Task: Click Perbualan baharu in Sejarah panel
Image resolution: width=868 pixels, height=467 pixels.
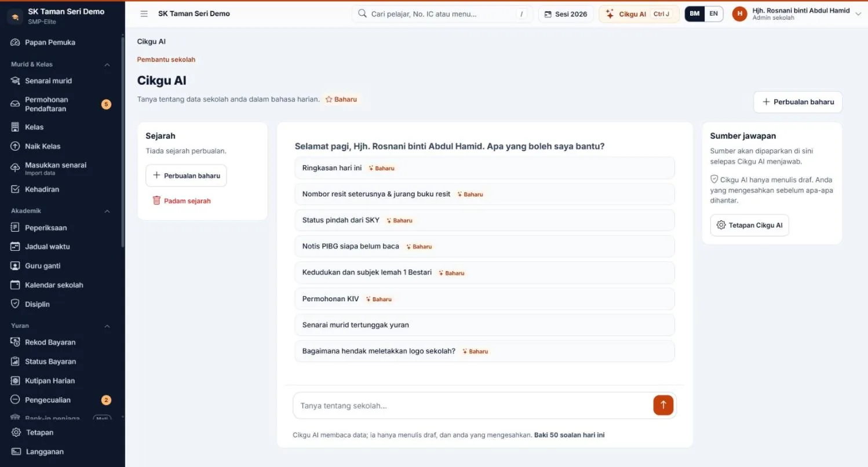Action: click(x=186, y=176)
